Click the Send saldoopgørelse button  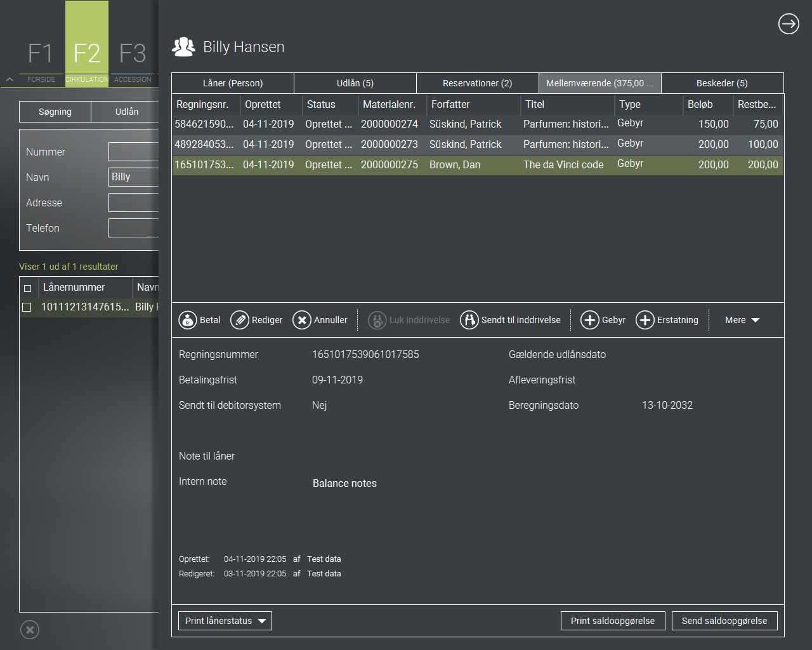pyautogui.click(x=724, y=621)
